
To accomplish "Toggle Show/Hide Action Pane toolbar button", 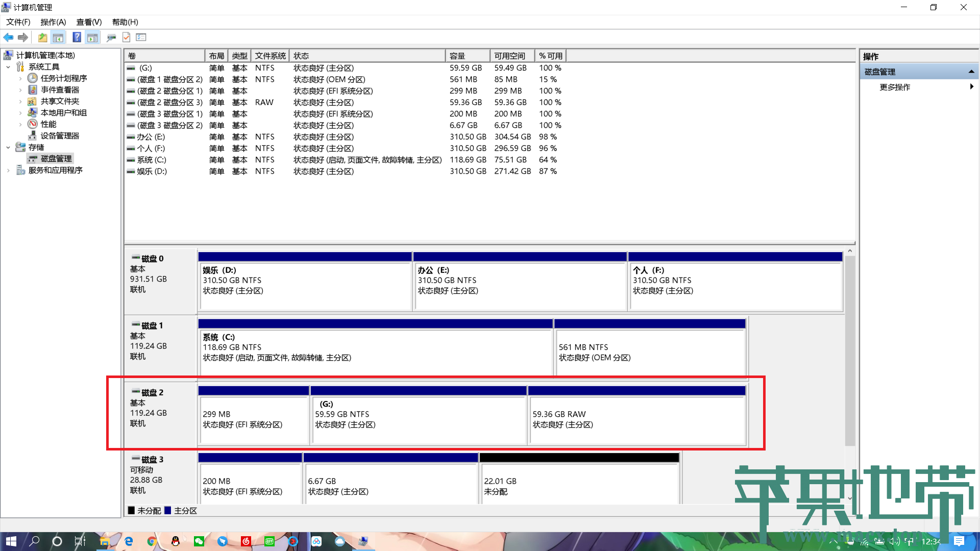I will coord(92,37).
